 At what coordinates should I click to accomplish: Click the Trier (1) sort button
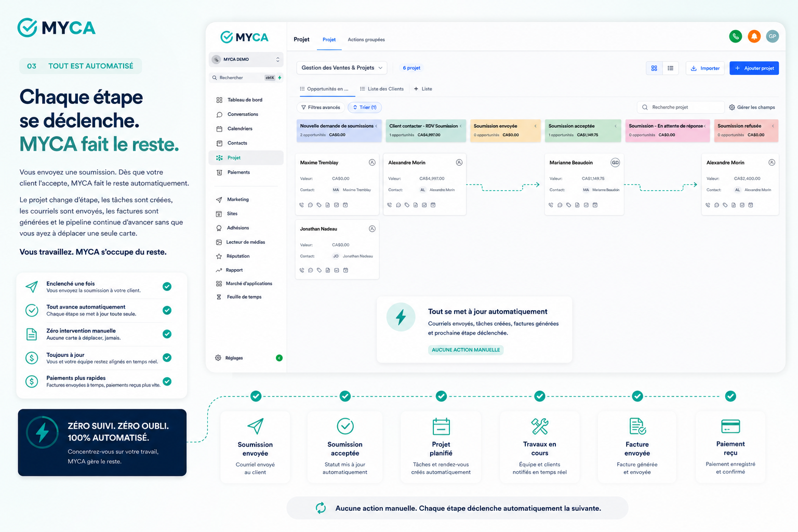[x=365, y=108]
